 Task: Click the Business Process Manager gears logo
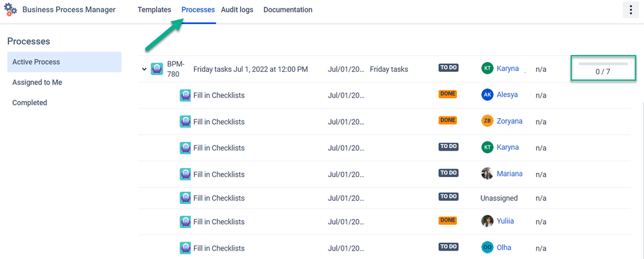coord(10,10)
